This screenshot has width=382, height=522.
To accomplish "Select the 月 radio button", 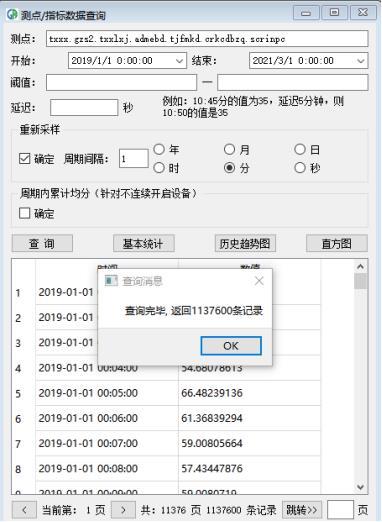I will 229,149.
